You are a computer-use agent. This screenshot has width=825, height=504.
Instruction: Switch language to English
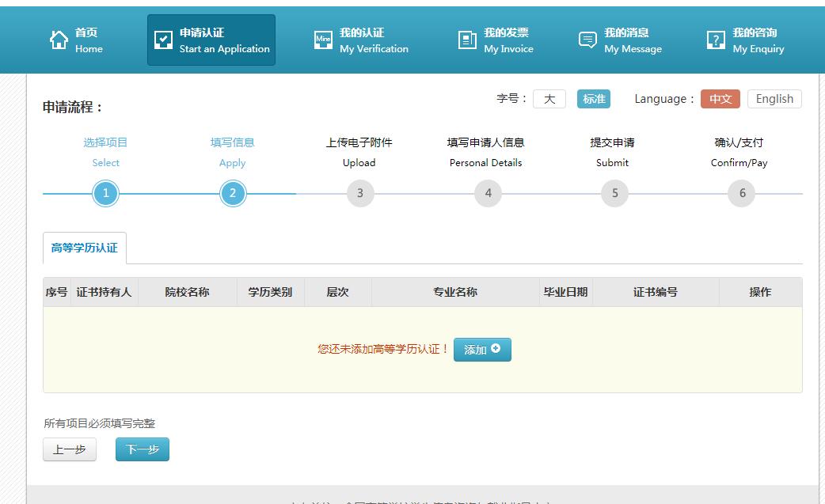click(x=774, y=98)
